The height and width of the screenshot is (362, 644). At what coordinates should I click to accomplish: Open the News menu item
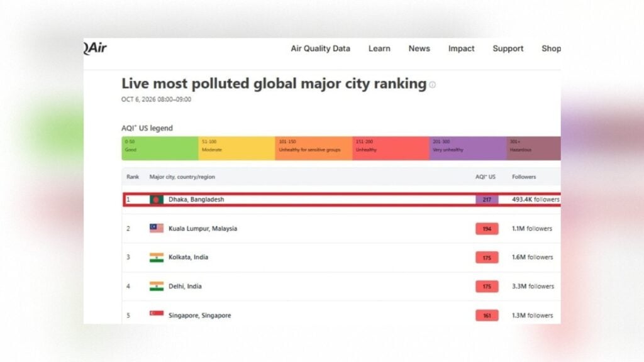(419, 48)
